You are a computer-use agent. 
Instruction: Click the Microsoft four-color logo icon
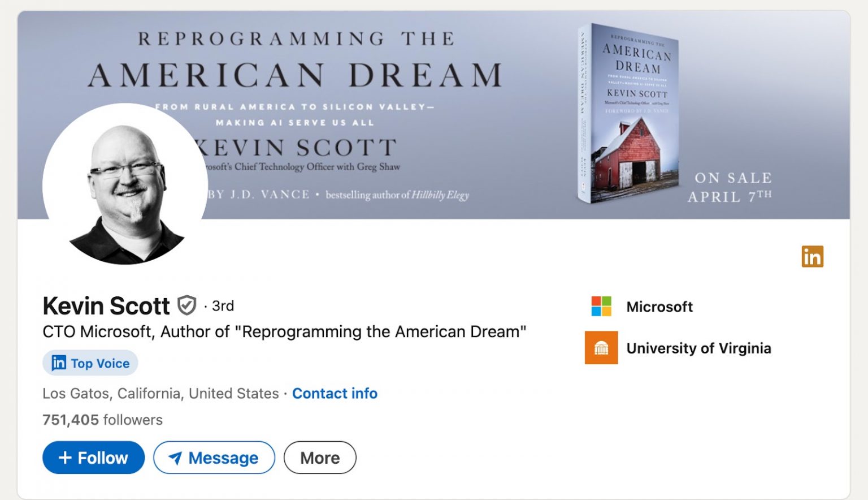[601, 306]
